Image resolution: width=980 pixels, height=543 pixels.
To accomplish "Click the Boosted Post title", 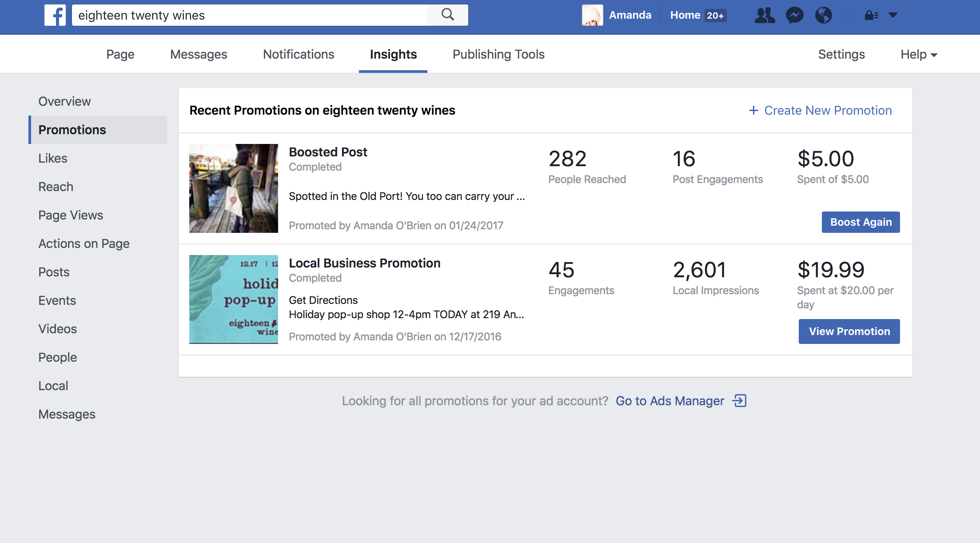I will 328,152.
